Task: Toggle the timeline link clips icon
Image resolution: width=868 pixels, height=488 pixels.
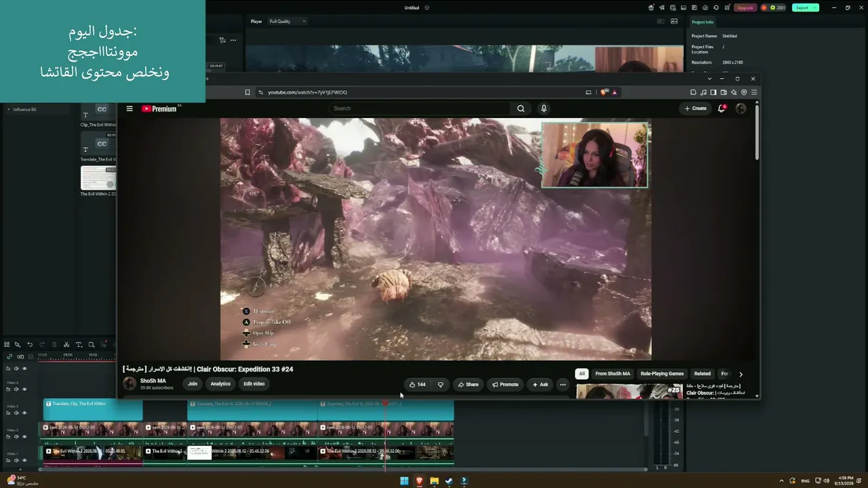Action: tap(9, 357)
